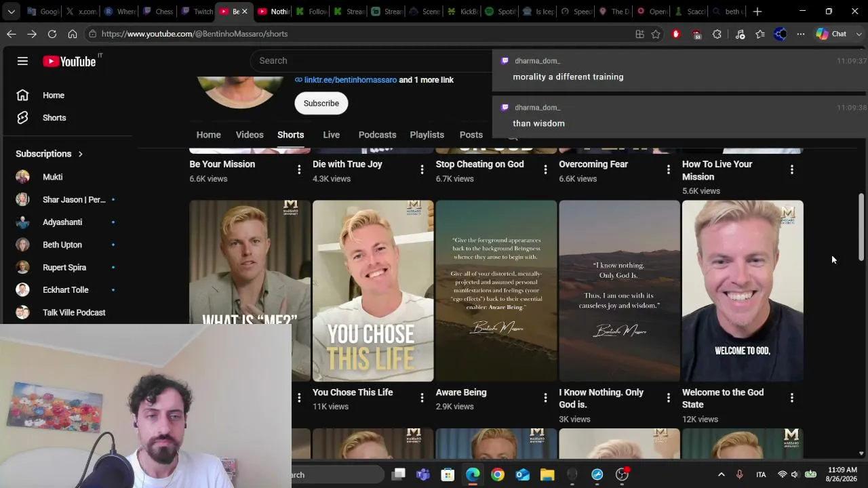Close the active YouTube tab
868x488 pixels.
point(245,12)
